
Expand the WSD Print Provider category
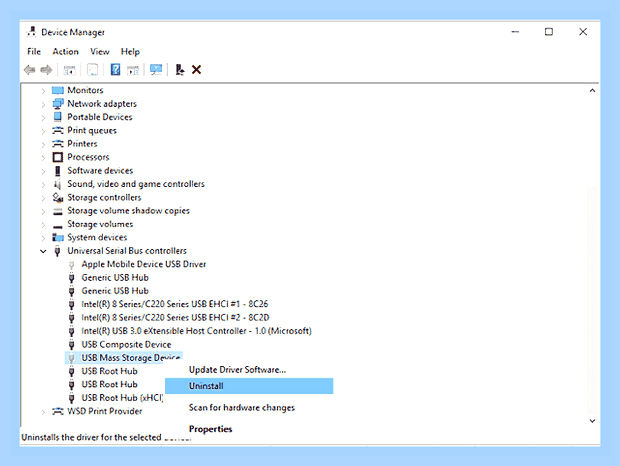(43, 412)
